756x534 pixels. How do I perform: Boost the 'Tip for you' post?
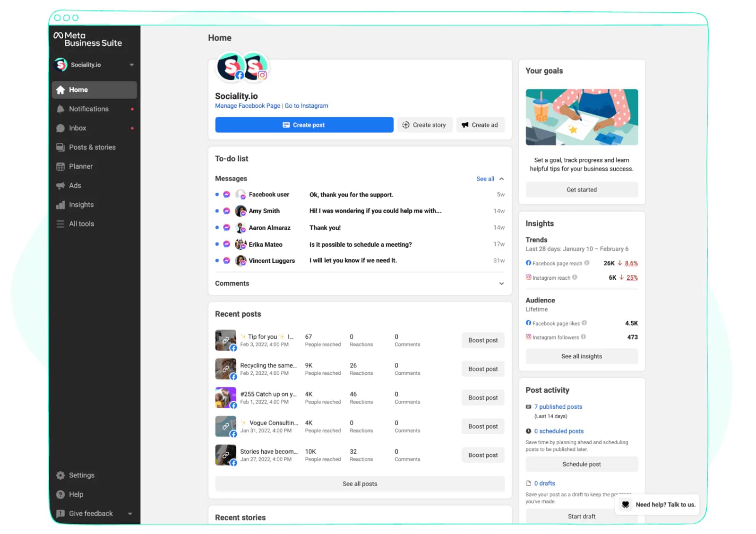(483, 341)
